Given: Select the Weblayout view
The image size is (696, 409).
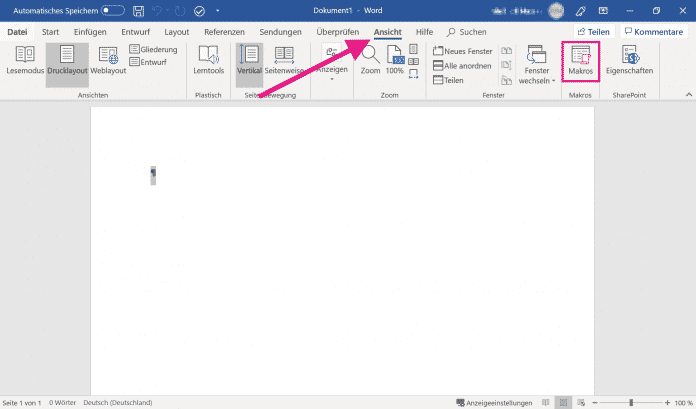Looking at the screenshot, I should click(x=108, y=61).
